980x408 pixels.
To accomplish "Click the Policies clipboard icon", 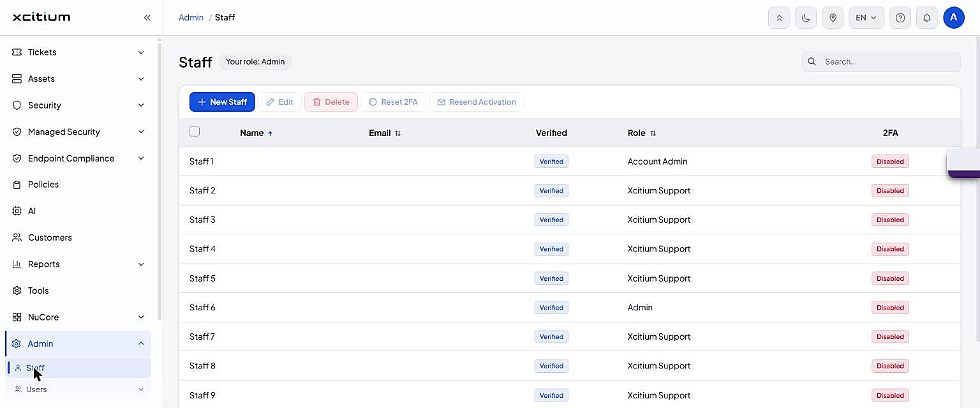I will click(x=17, y=185).
